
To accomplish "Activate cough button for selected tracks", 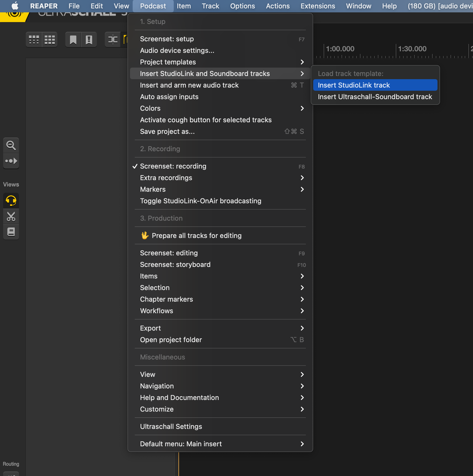I will pyautogui.click(x=220, y=120).
